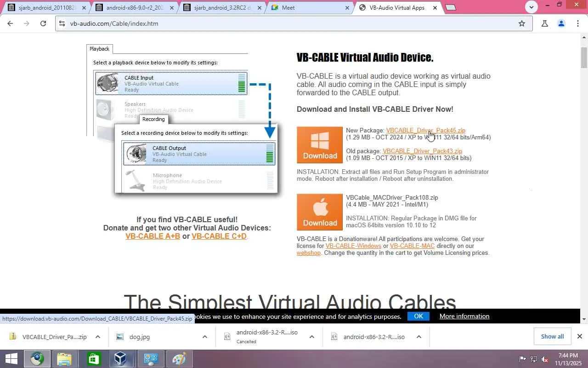This screenshot has height=368, width=588.
Task: Close the android-x86-9.0-r2 tab
Action: [x=172, y=8]
